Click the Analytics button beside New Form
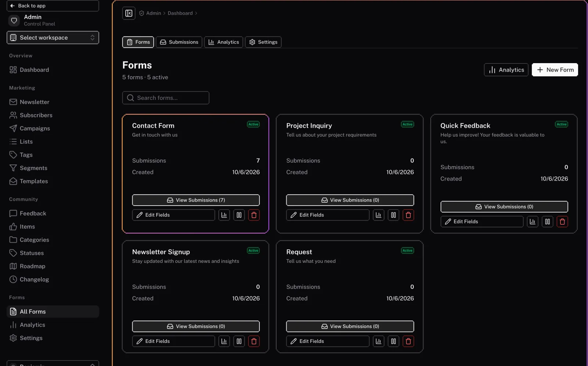 [x=506, y=70]
